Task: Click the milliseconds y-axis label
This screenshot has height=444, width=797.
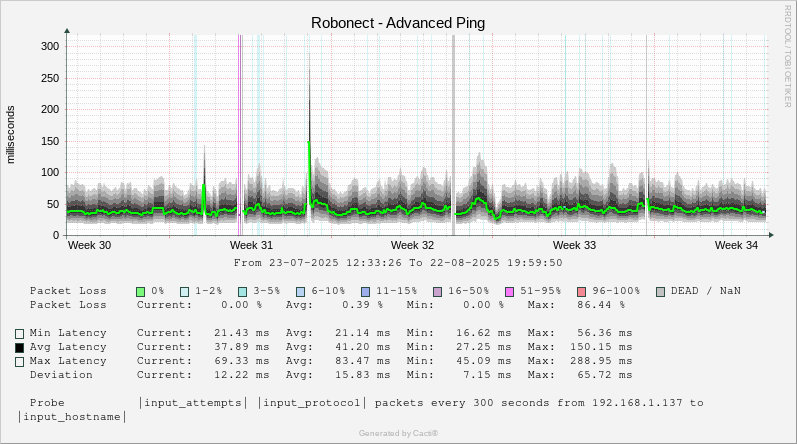Action: tap(11, 135)
